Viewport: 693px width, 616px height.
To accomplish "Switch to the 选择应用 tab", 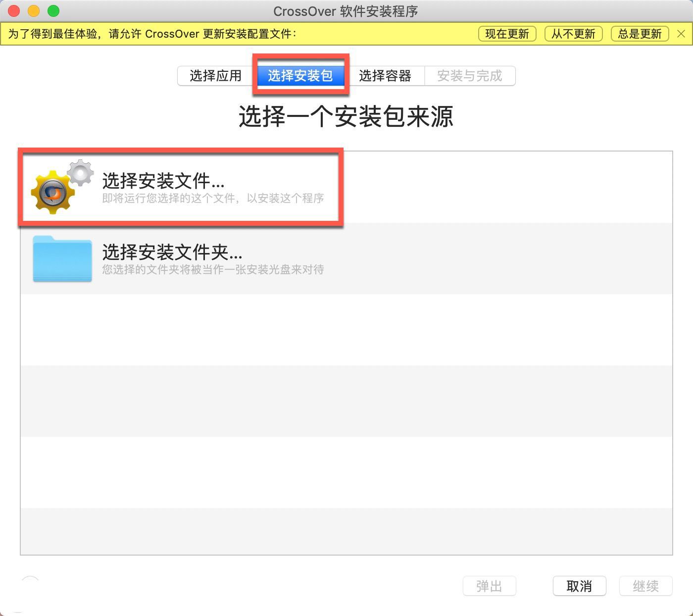I will (x=215, y=76).
